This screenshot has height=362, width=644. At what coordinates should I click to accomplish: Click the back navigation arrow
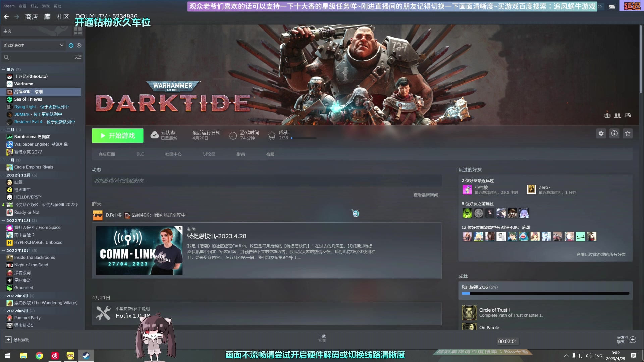7,17
